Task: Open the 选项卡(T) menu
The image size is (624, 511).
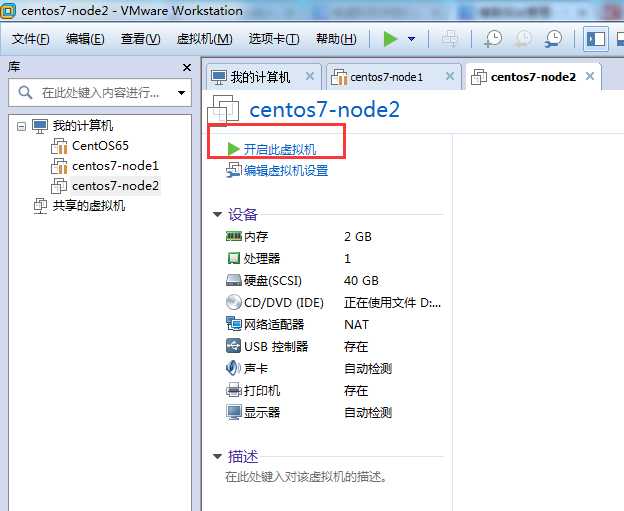Action: tap(274, 39)
